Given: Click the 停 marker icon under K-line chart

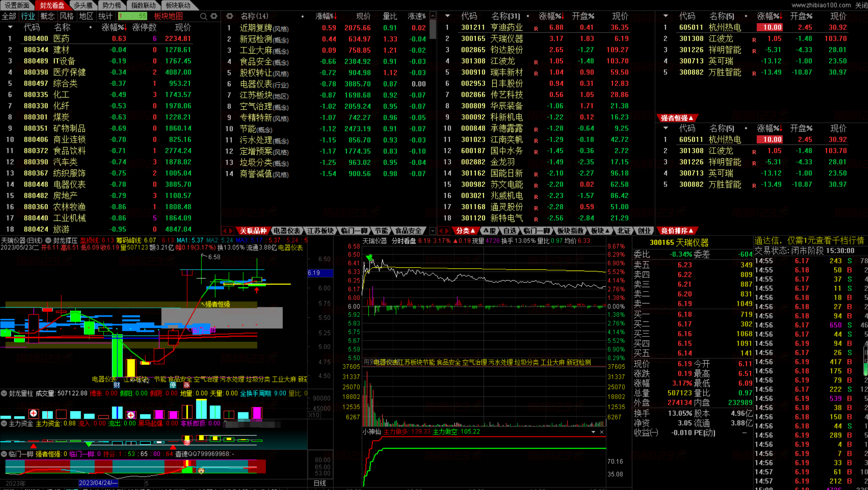Looking at the screenshot, I should point(173,385).
